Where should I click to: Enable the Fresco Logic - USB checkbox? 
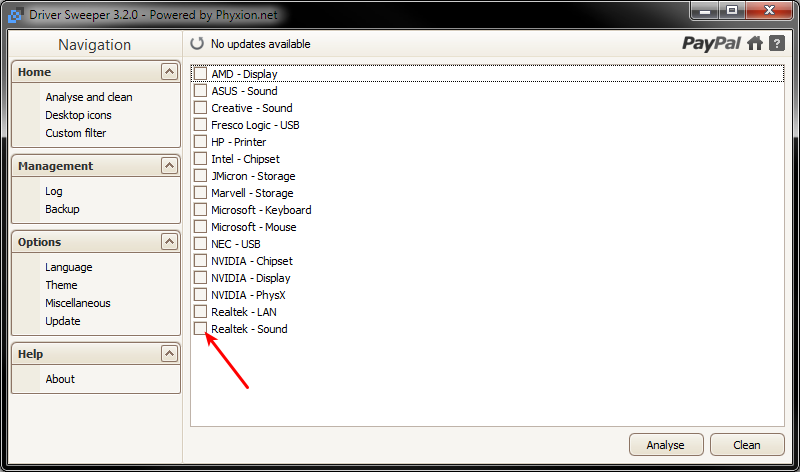click(x=201, y=125)
